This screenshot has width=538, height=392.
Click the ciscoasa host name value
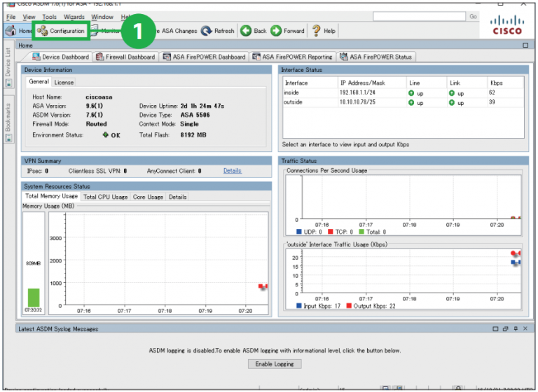coord(99,97)
